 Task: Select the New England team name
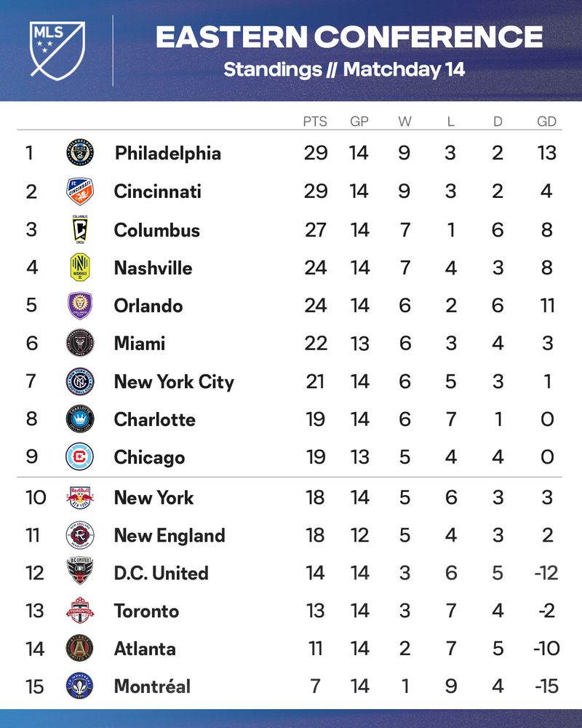point(170,536)
